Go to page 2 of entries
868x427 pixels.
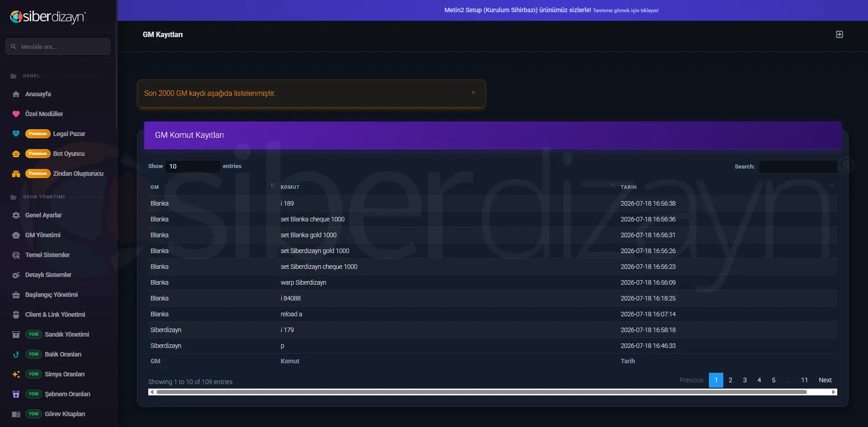click(x=731, y=380)
